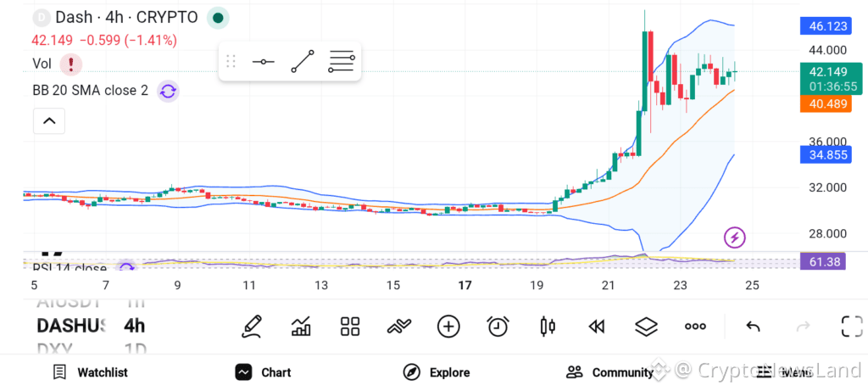
Task: Open the Community tab
Action: (x=609, y=372)
